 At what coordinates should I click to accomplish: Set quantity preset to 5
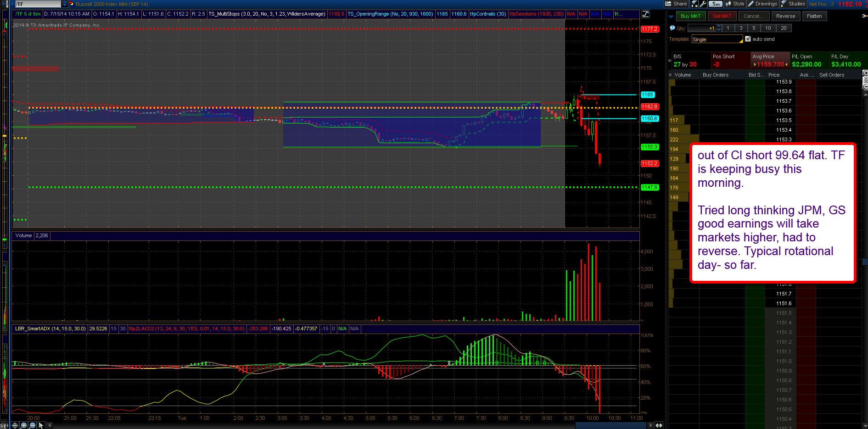tap(754, 28)
